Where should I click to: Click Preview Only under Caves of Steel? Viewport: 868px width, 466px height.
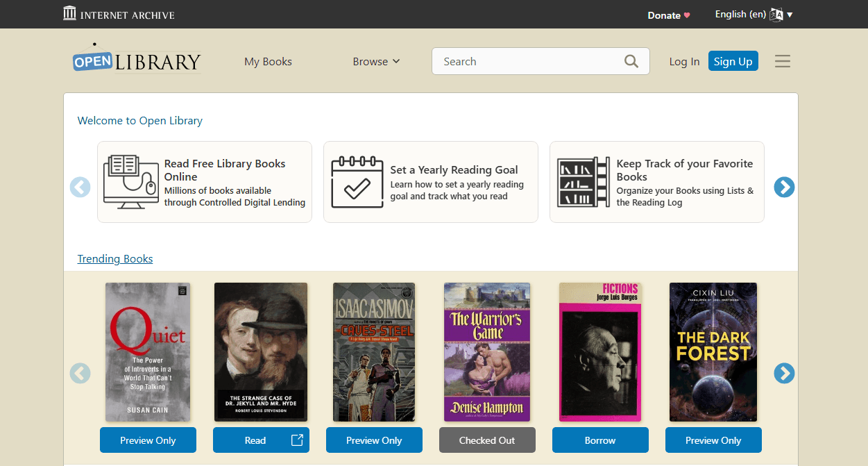[374, 440]
